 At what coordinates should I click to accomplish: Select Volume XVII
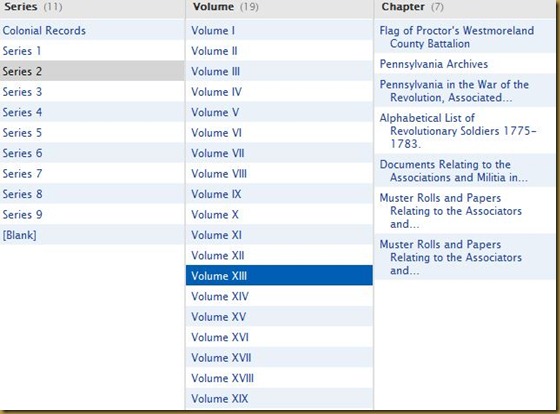(279, 358)
